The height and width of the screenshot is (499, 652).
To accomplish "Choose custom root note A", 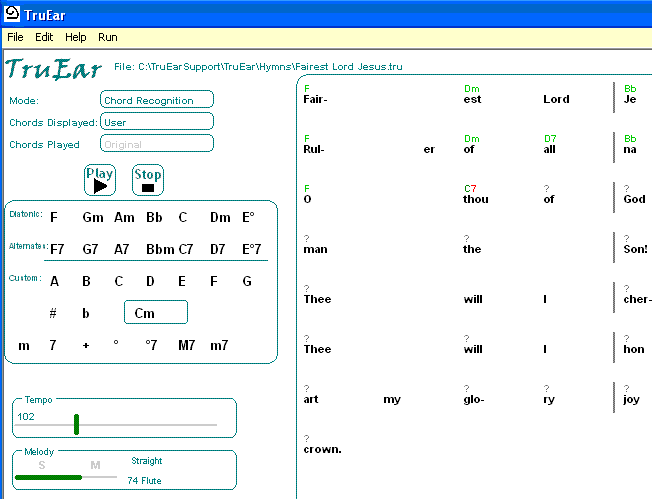I will click(x=54, y=282).
